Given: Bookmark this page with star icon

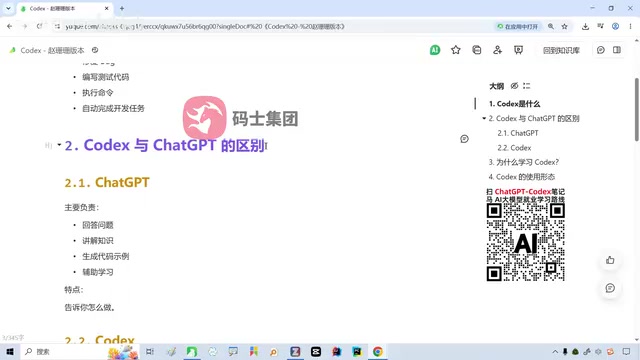Looking at the screenshot, I should (564, 26).
